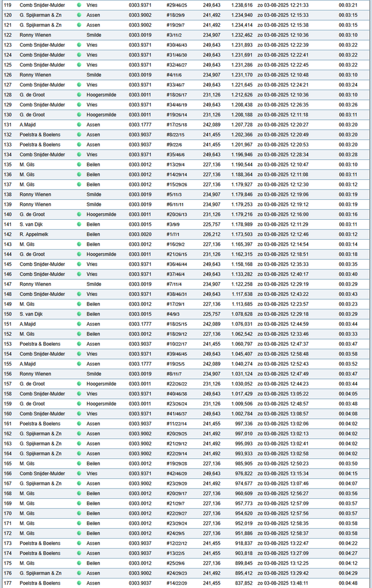The width and height of the screenshot is (372, 588).
Task: Click 'A.Majid' in row 155
Action: pyautogui.click(x=28, y=364)
